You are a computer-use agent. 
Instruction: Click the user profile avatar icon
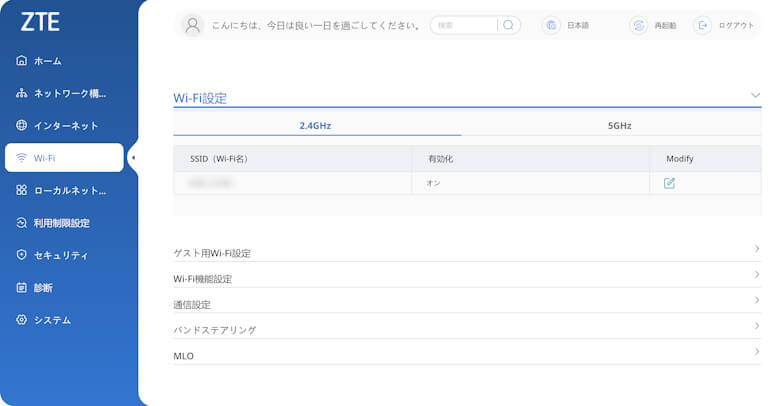(x=194, y=25)
